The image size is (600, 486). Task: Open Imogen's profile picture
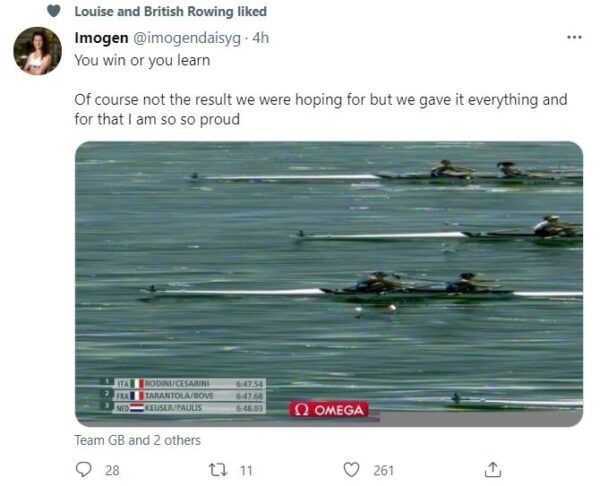(x=38, y=51)
